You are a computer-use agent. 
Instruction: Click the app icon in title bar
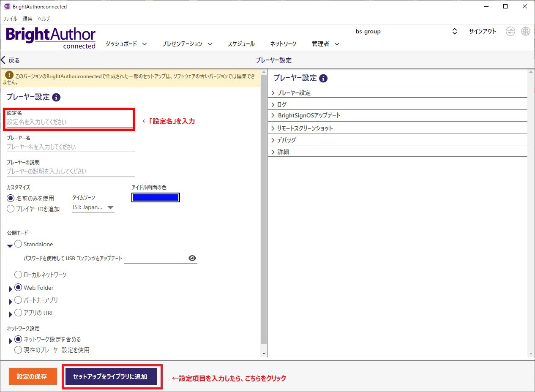[x=7, y=6]
